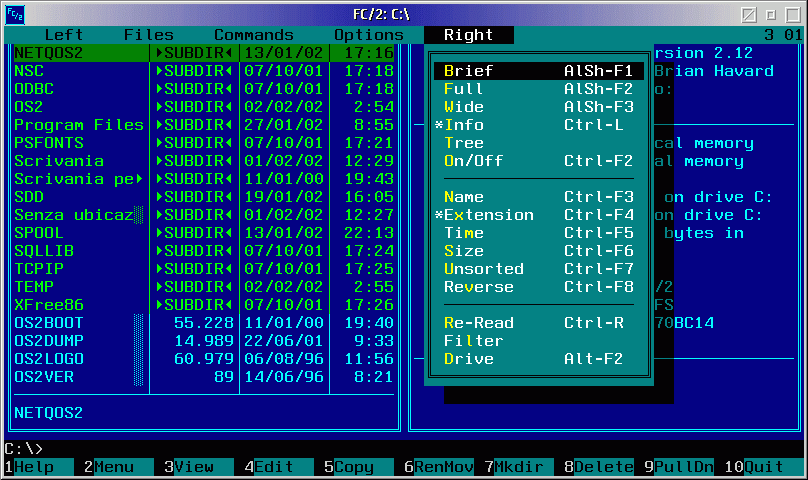
Task: Click 9 PullDn function key
Action: (x=679, y=467)
